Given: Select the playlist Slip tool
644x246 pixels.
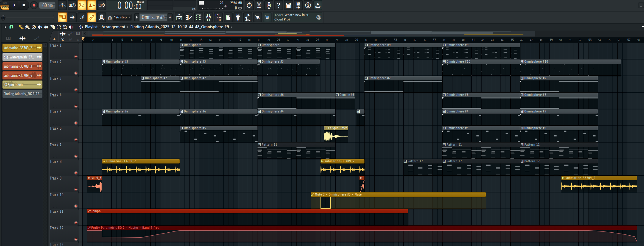Looking at the screenshot, I should click(46, 27).
